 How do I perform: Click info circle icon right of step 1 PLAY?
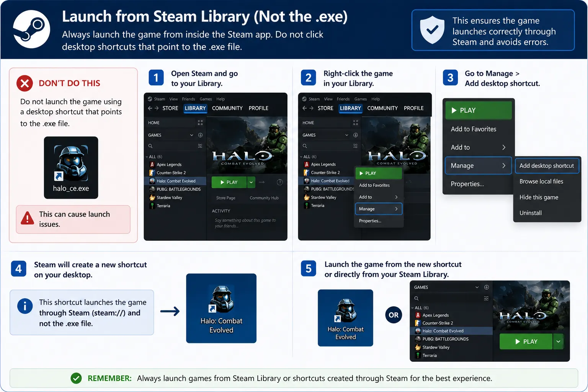click(x=280, y=182)
